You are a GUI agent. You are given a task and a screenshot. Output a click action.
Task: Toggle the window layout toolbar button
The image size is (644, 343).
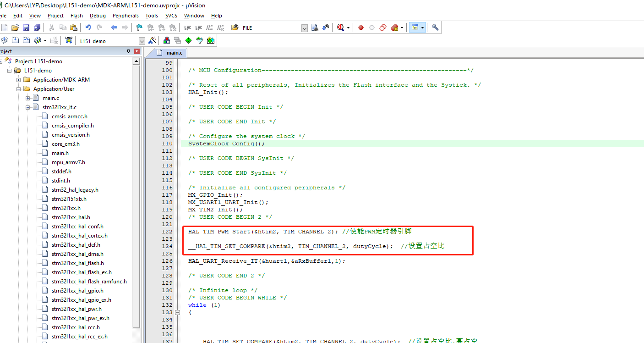tap(415, 28)
